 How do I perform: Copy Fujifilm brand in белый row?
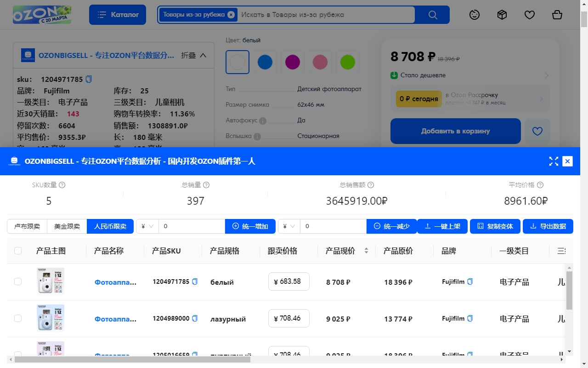coord(470,282)
